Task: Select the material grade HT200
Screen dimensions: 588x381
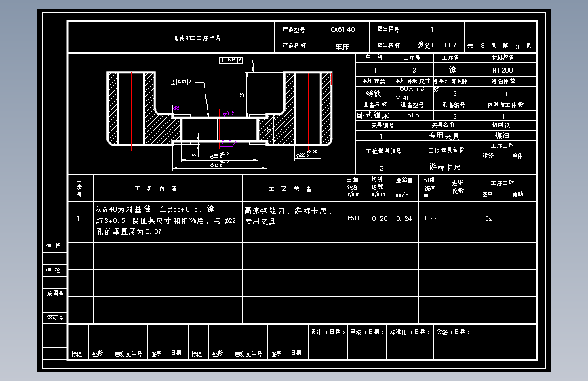Action: 503,70
